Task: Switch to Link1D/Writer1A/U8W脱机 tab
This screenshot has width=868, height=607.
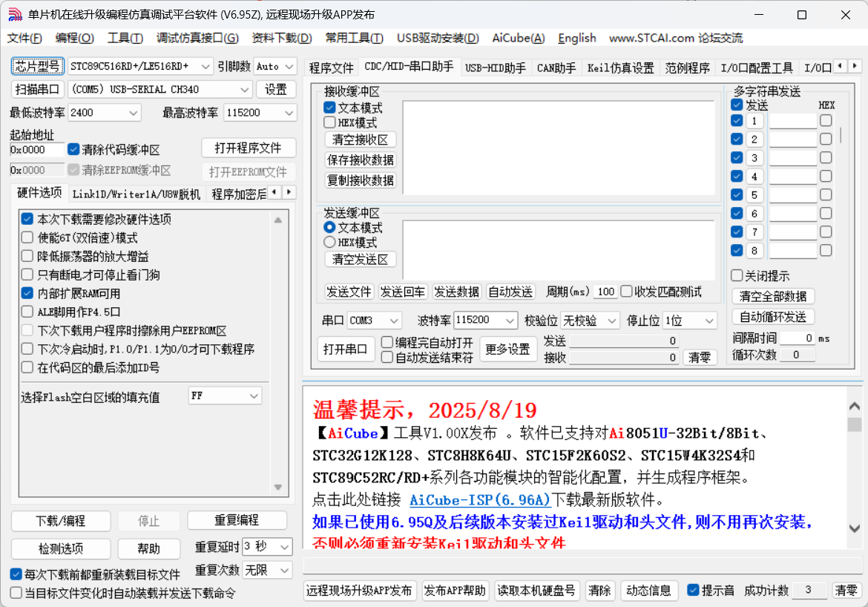Action: point(137,194)
